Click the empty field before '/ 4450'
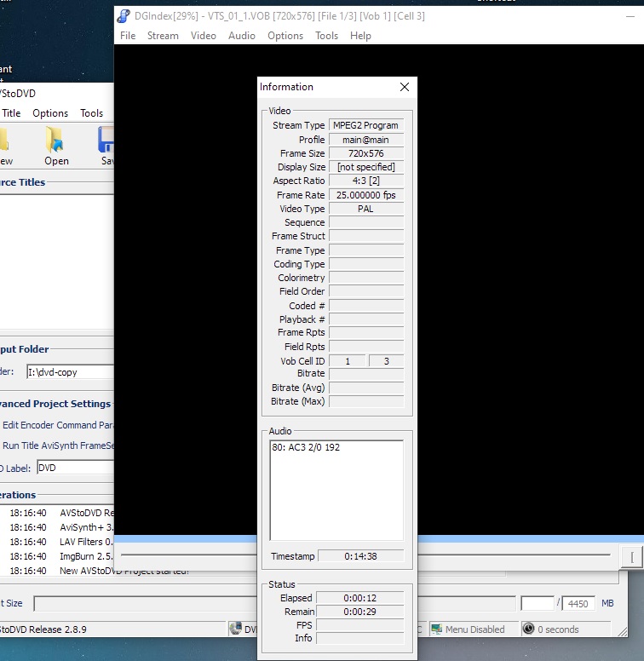This screenshot has height=661, width=644. pos(538,604)
